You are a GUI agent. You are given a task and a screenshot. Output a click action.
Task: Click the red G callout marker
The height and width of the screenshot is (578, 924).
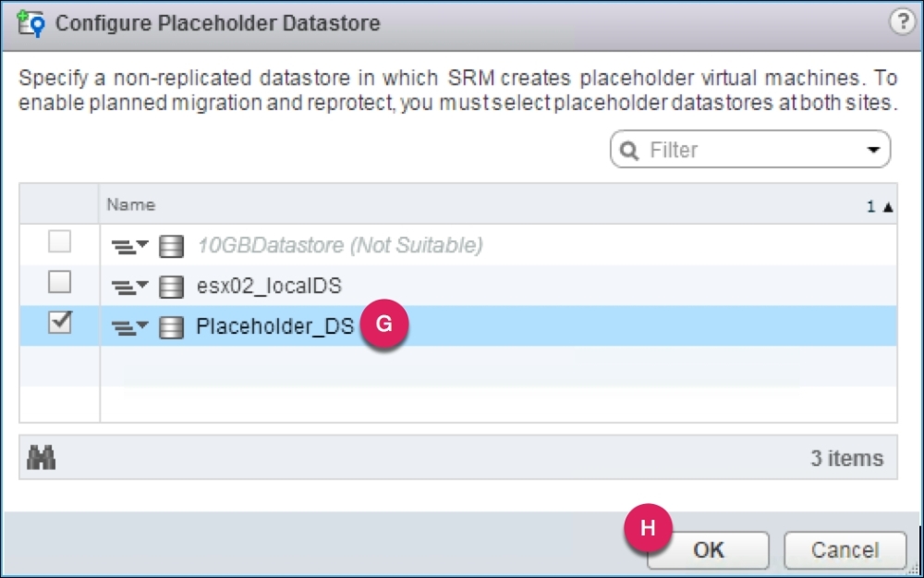click(384, 327)
